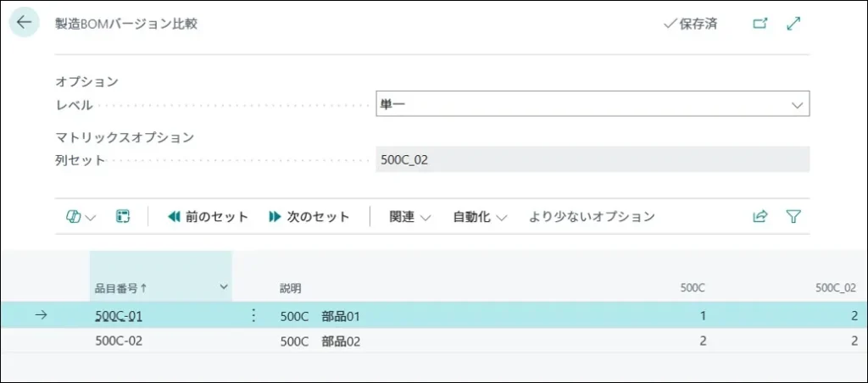Open the 関連 menu
The image size is (868, 383).
click(x=410, y=217)
